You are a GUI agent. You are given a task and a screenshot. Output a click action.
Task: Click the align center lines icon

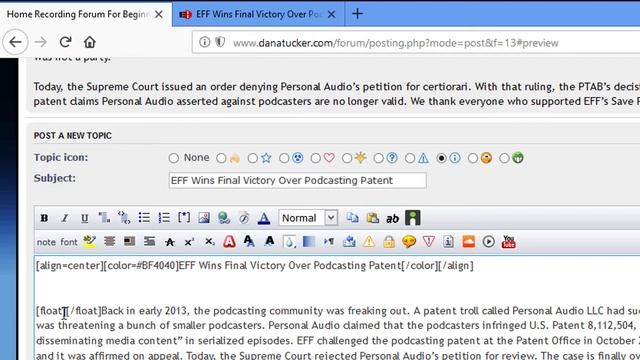click(109, 242)
